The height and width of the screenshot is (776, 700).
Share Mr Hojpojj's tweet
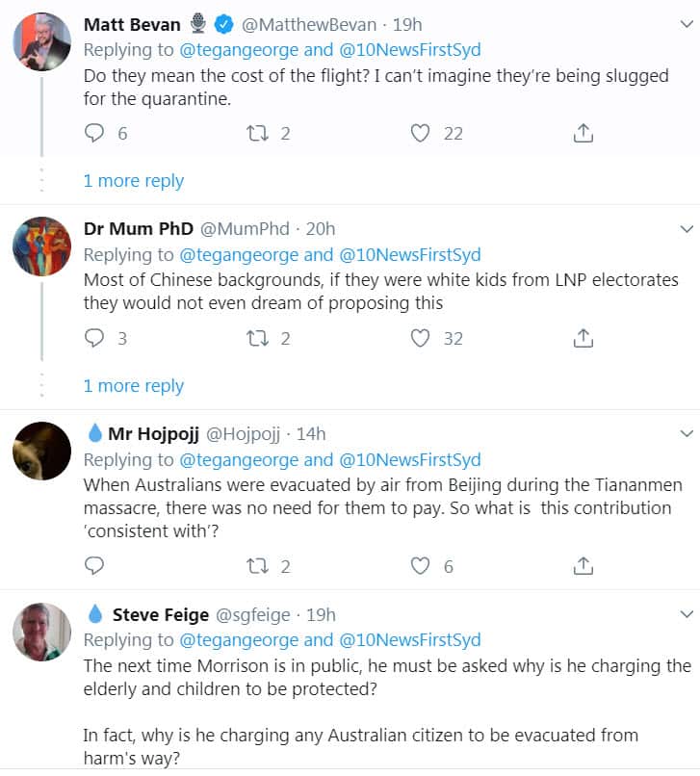pyautogui.click(x=583, y=566)
